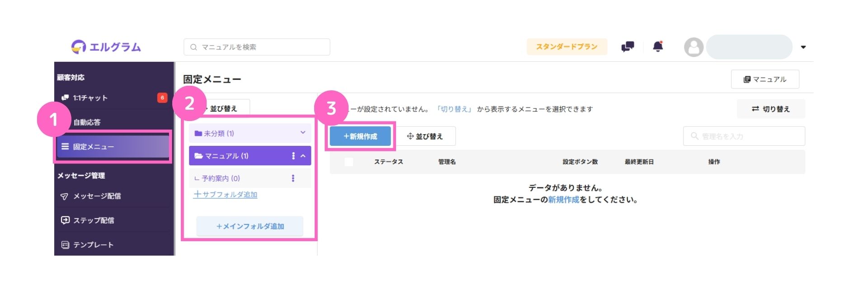
Task: Select the マニュアル (1) folder
Action: tap(250, 156)
